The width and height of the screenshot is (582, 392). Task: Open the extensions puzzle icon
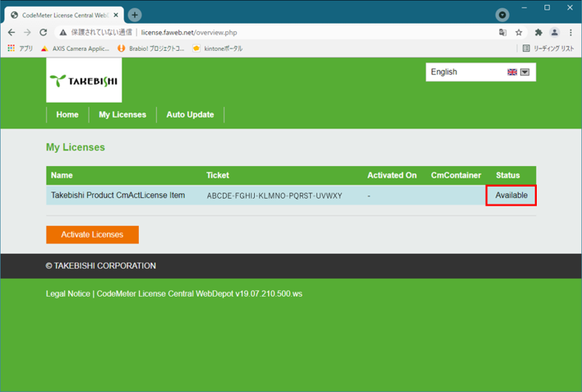(538, 33)
